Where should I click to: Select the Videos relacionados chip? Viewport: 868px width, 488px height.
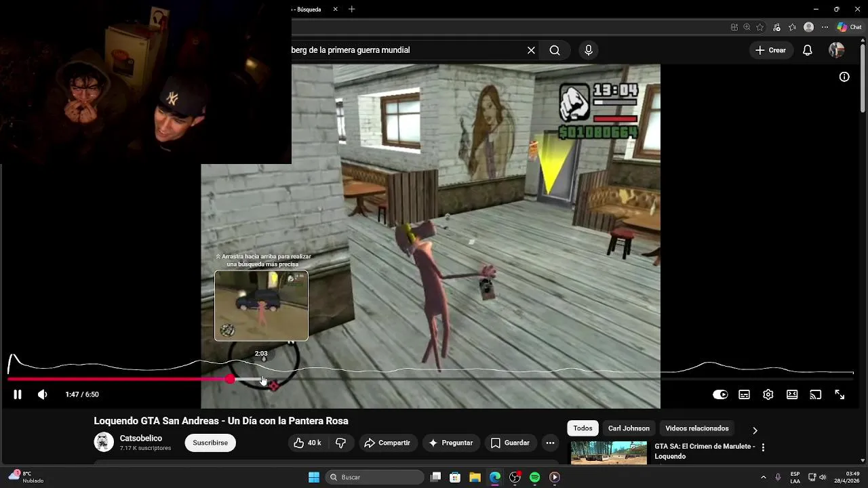[x=697, y=428]
